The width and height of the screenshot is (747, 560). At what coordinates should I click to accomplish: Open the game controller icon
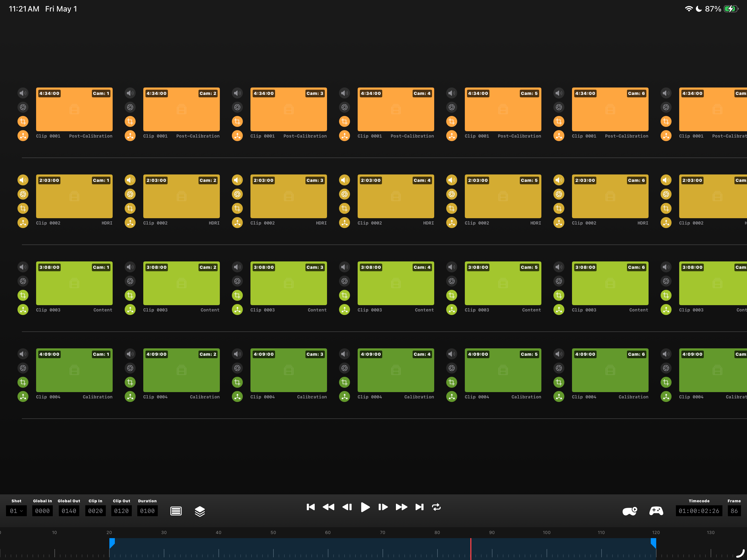click(656, 511)
